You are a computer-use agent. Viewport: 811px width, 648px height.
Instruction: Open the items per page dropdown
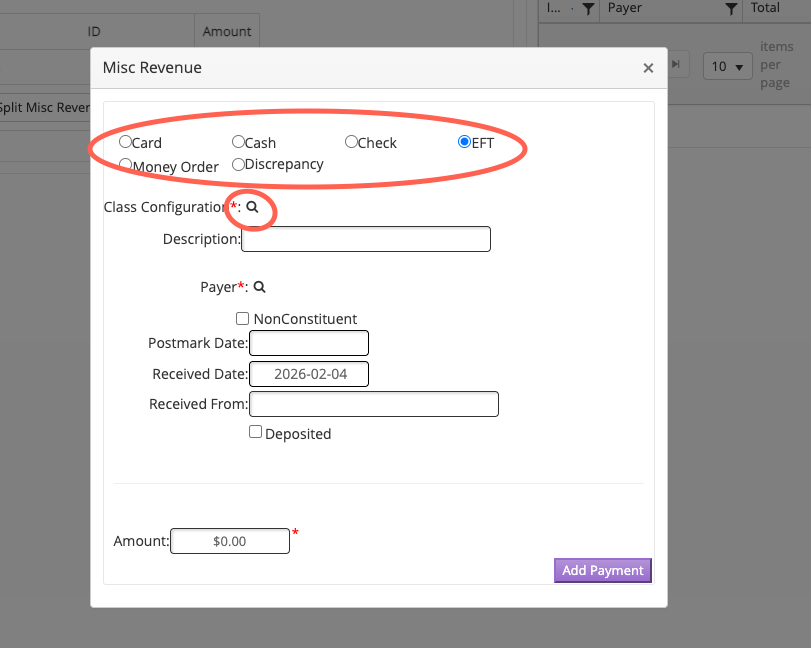(x=727, y=66)
